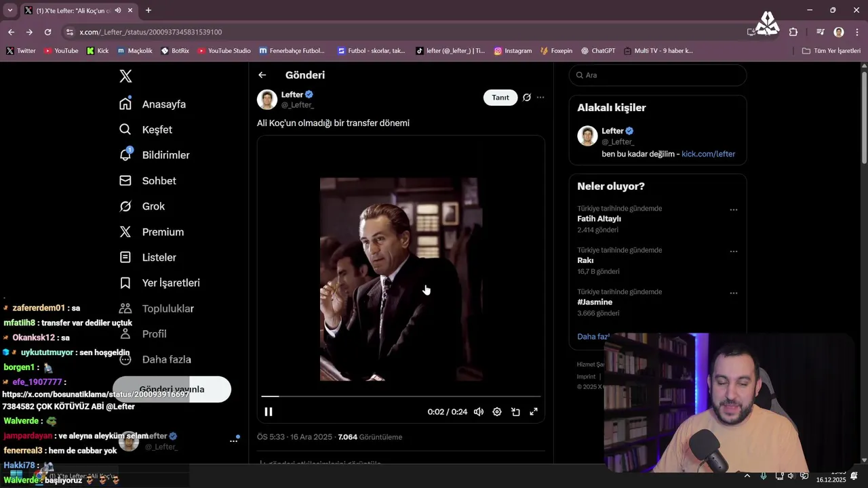Open the BotRix bookmark
This screenshot has width=868, height=488.
click(175, 51)
